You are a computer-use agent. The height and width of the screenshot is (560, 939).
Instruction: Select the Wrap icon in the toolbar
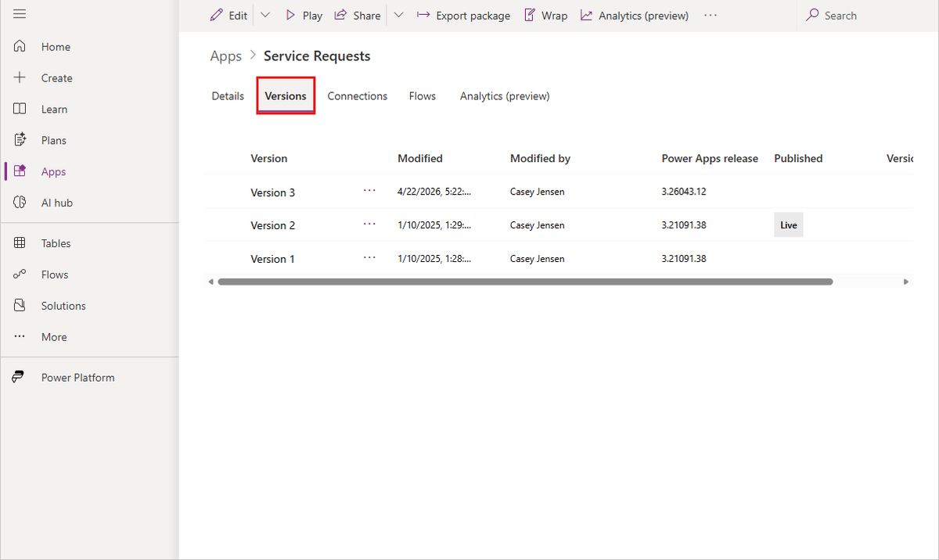[528, 15]
